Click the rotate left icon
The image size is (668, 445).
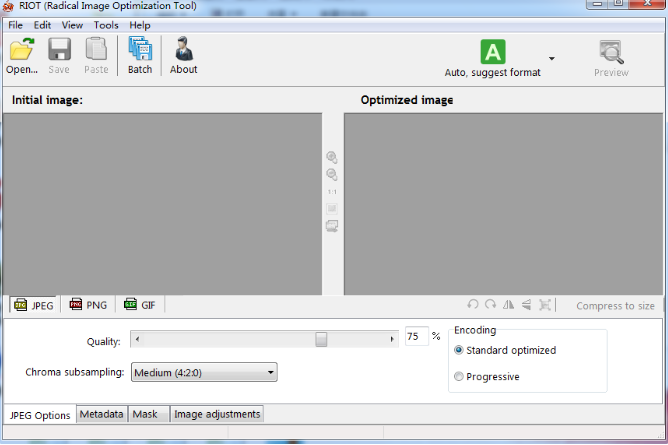click(473, 305)
